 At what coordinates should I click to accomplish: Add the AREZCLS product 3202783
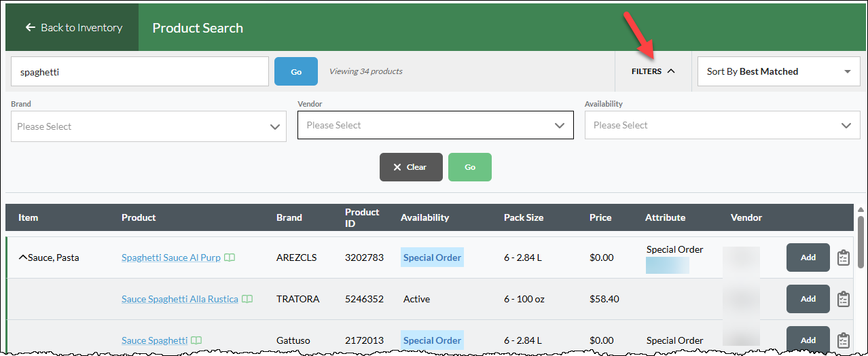[x=808, y=257]
